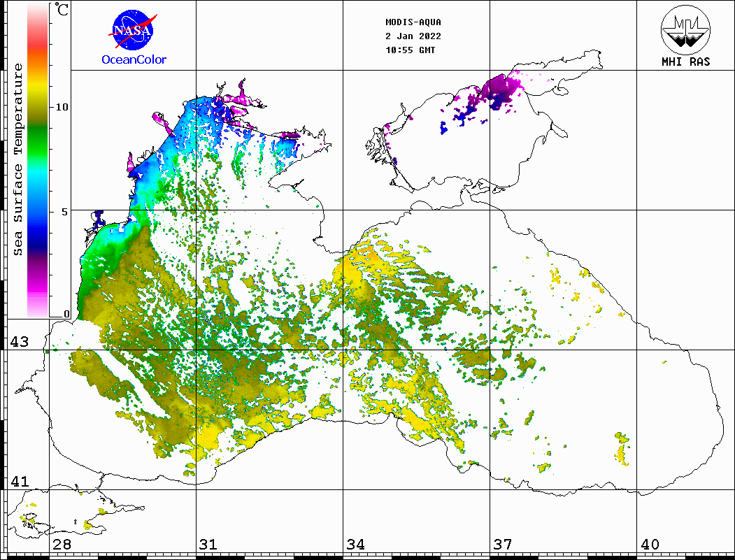Click the MODIS-AQUA sensor title
735x560 pixels.
coord(413,22)
